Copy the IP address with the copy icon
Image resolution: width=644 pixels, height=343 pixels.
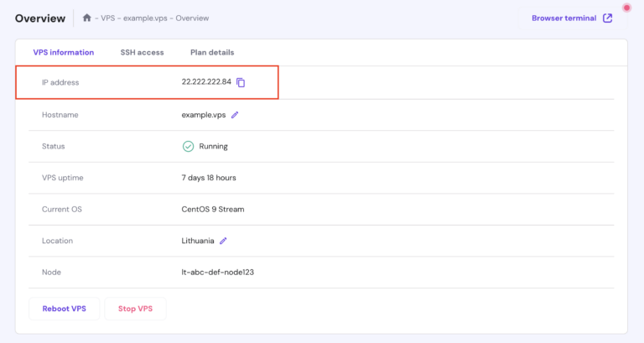[241, 82]
